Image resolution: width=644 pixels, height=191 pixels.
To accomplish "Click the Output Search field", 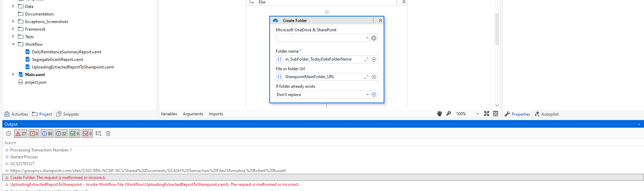I will [323, 142].
